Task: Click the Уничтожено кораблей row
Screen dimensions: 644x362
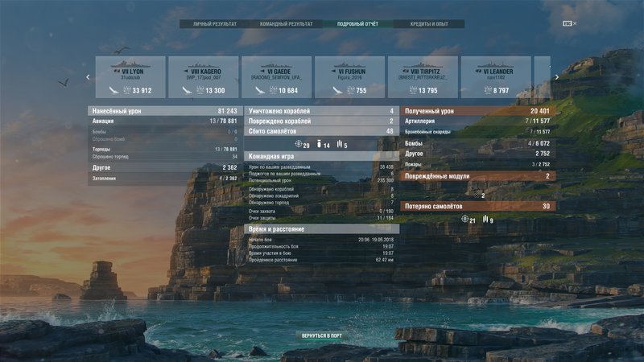Action: coord(320,111)
